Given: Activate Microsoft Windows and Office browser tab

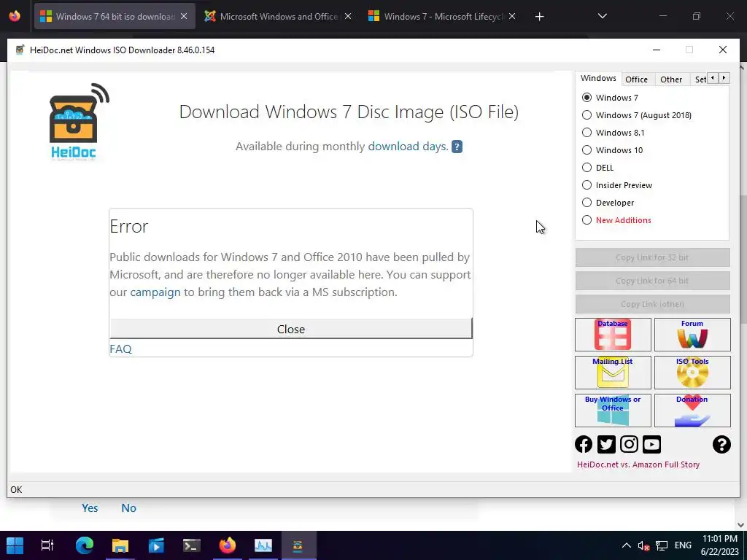Looking at the screenshot, I should tap(278, 17).
